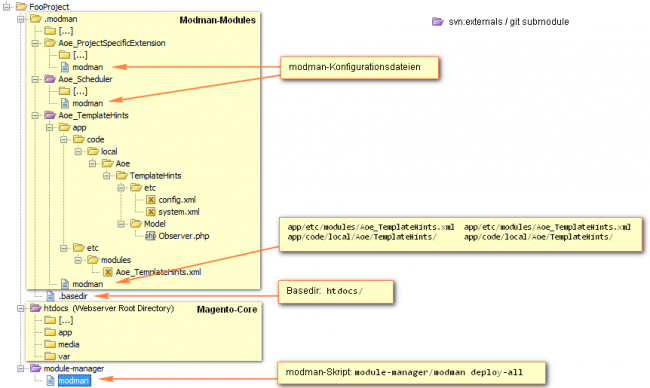Click the Model folder icon

tap(136, 223)
